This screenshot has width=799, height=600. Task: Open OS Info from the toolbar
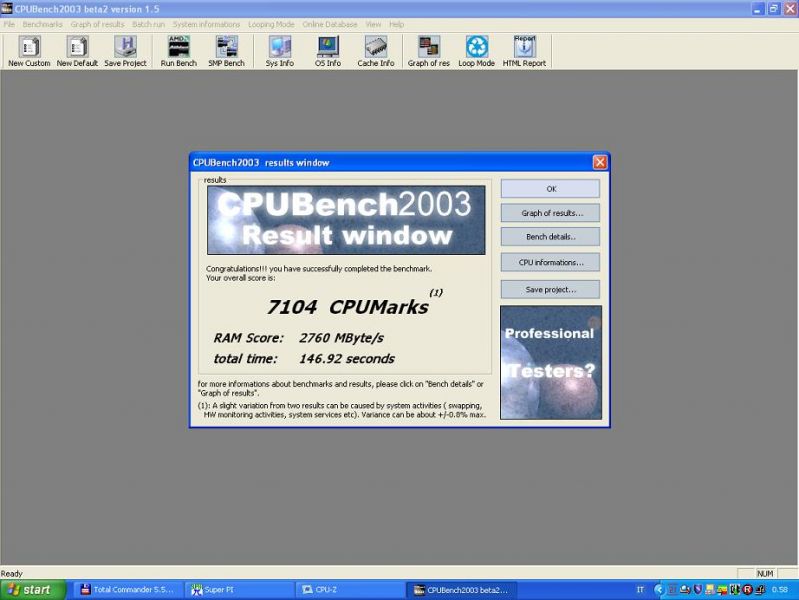[328, 51]
